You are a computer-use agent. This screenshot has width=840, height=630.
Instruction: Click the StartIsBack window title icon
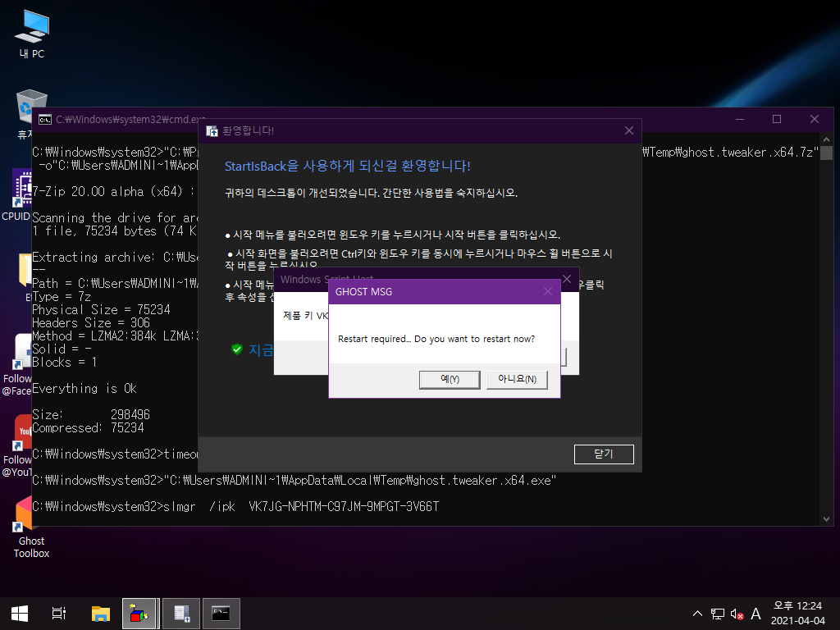tap(212, 130)
